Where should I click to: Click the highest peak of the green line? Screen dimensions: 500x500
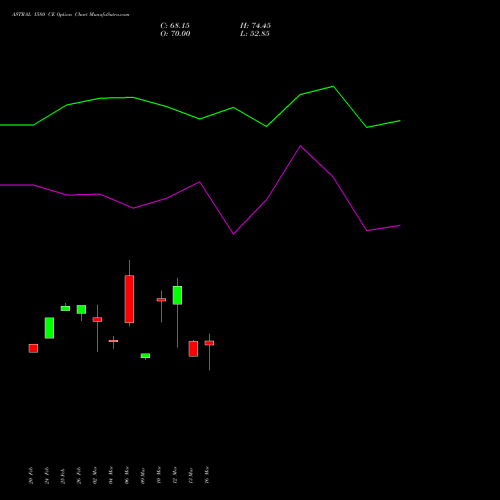[x=333, y=86]
